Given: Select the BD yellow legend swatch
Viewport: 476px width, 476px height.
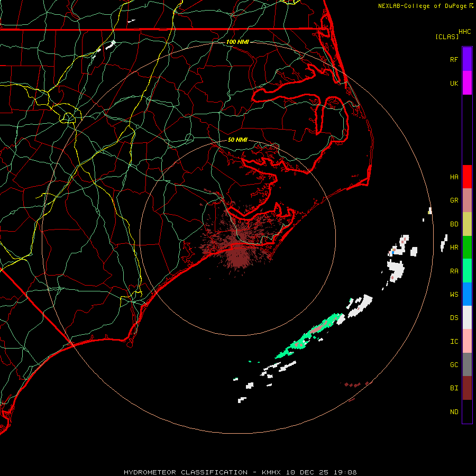Looking at the screenshot, I should [467, 224].
